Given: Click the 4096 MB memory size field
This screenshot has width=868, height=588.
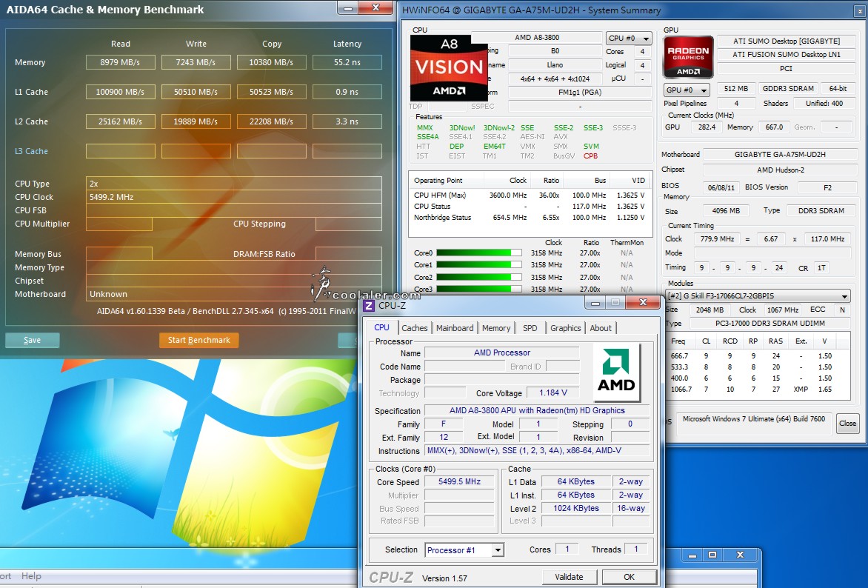Looking at the screenshot, I should tap(726, 211).
